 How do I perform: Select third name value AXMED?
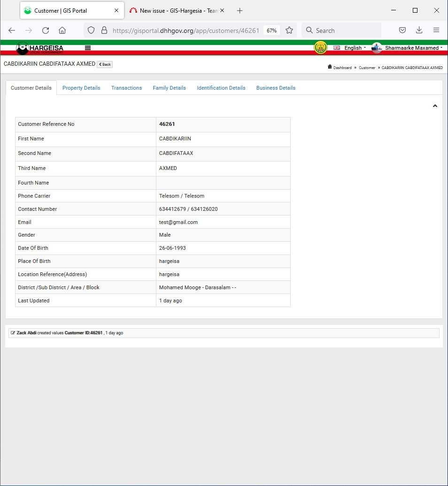click(168, 168)
